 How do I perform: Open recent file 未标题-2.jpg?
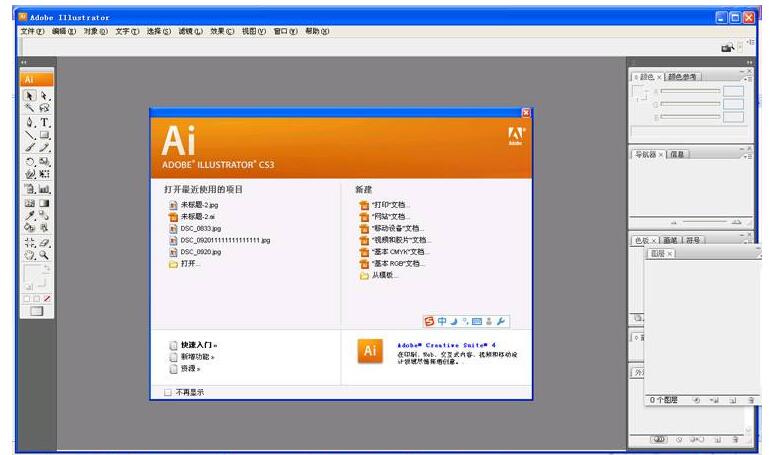point(194,205)
